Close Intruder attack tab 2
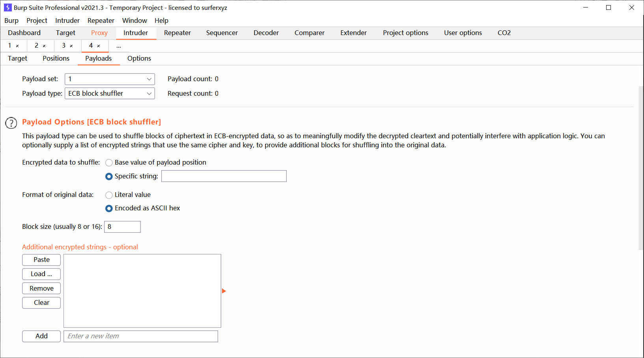The height and width of the screenshot is (358, 644). (44, 46)
